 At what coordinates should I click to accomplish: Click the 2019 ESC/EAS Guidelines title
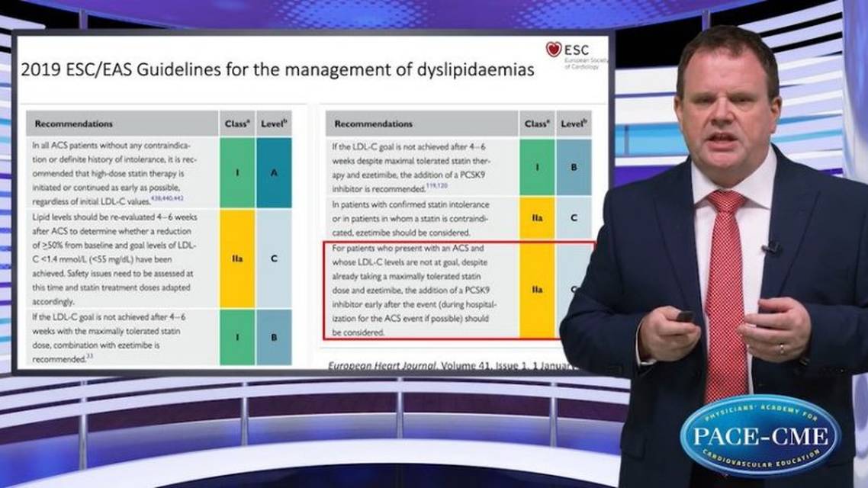(278, 69)
